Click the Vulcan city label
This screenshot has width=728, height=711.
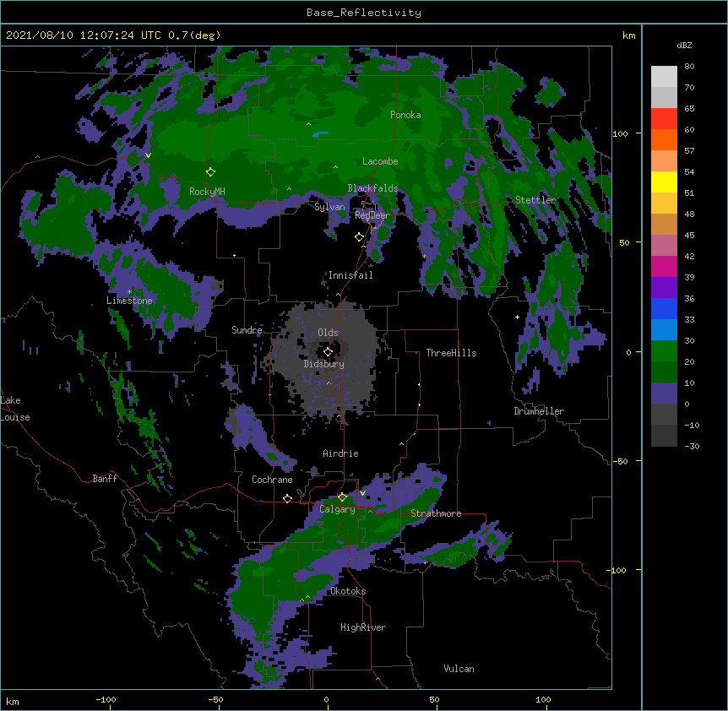pos(459,669)
